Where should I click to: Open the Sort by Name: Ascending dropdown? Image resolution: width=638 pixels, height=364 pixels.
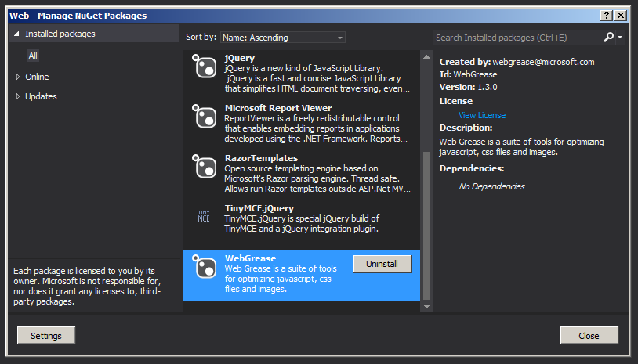coord(283,38)
